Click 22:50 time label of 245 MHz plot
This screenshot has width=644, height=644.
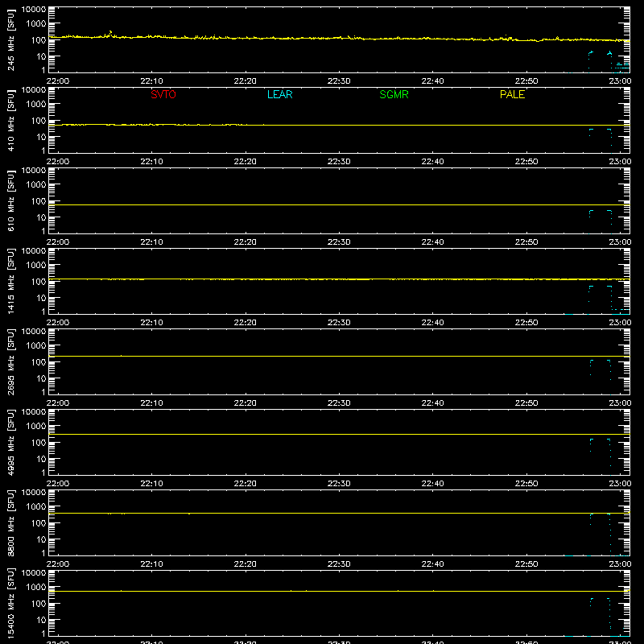click(x=526, y=81)
